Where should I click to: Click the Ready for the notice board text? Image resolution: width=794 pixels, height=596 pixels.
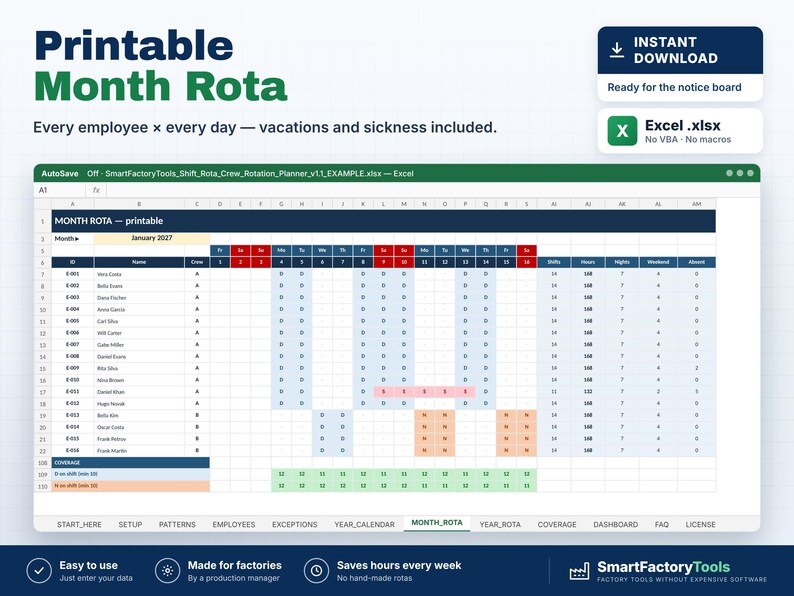pyautogui.click(x=674, y=87)
